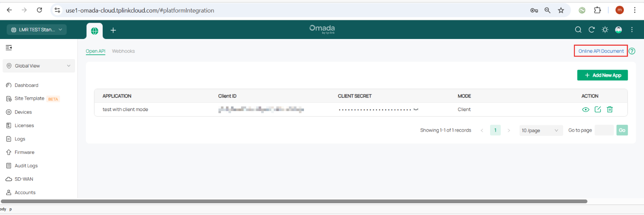644x215 pixels.
Task: View the test with client mode app
Action: [586, 109]
